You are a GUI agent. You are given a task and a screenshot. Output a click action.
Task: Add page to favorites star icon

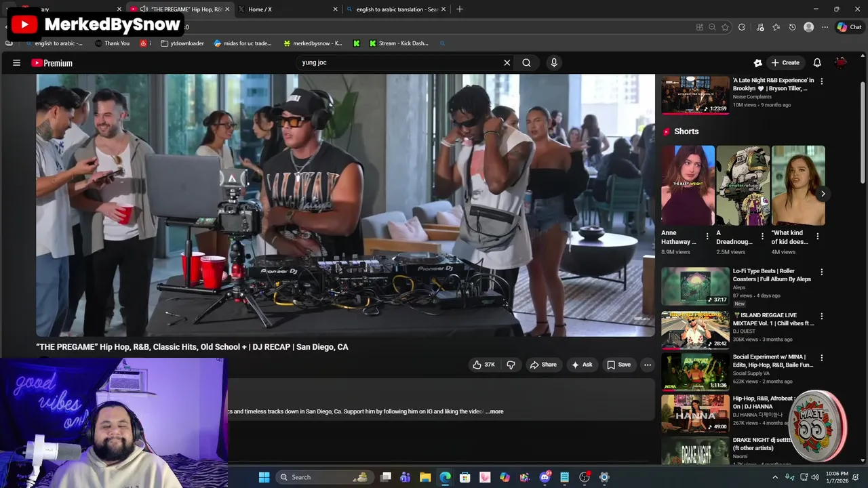pyautogui.click(x=725, y=27)
